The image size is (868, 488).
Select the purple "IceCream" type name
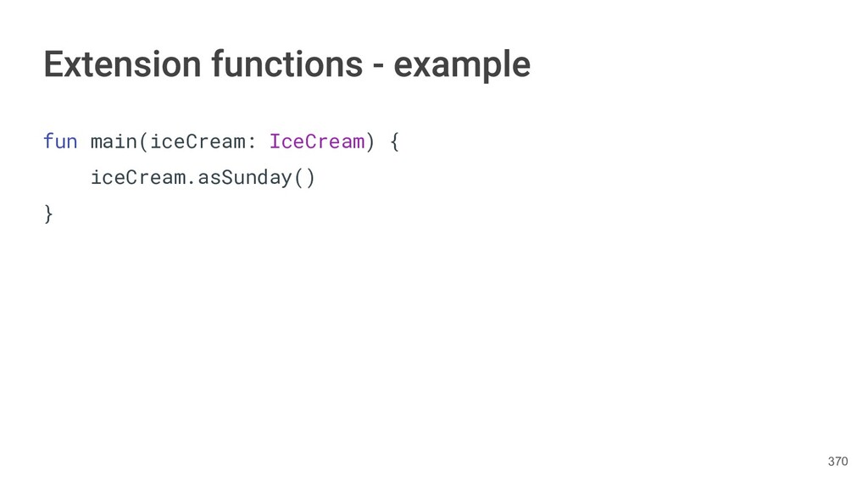pyautogui.click(x=316, y=141)
